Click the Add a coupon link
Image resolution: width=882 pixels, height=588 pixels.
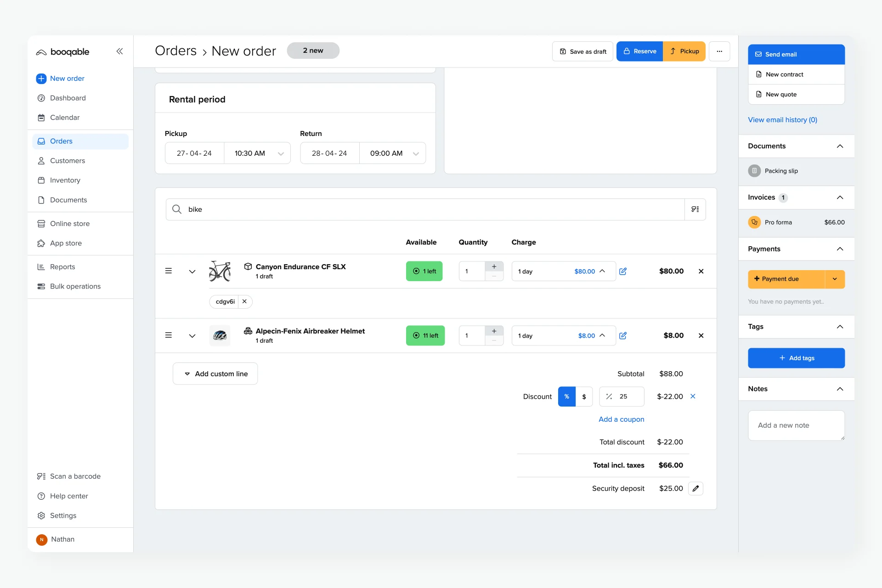(621, 419)
